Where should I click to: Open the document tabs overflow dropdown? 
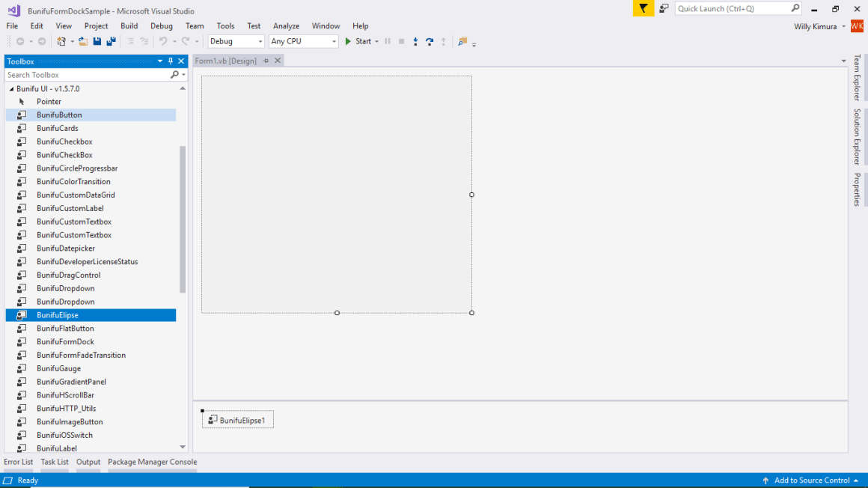coord(843,61)
